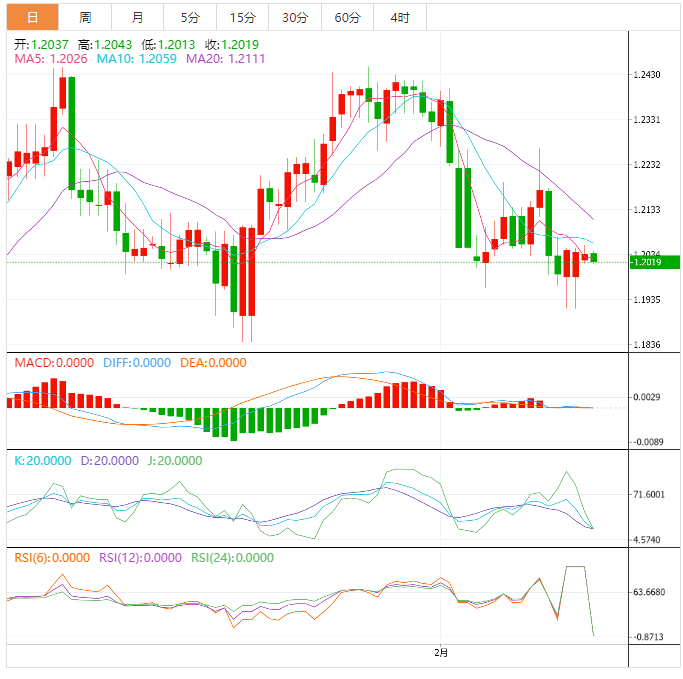The height and width of the screenshot is (679, 683).
Task: Show the 30分 timeframe chart
Action: 295,17
